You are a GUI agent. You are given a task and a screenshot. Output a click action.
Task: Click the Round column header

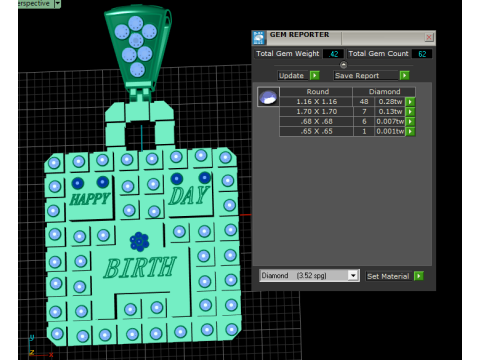[316, 92]
